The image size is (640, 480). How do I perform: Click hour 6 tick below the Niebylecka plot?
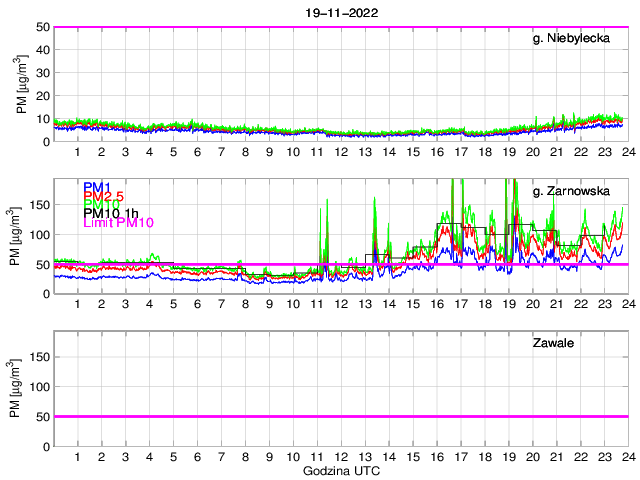pyautogui.click(x=197, y=152)
